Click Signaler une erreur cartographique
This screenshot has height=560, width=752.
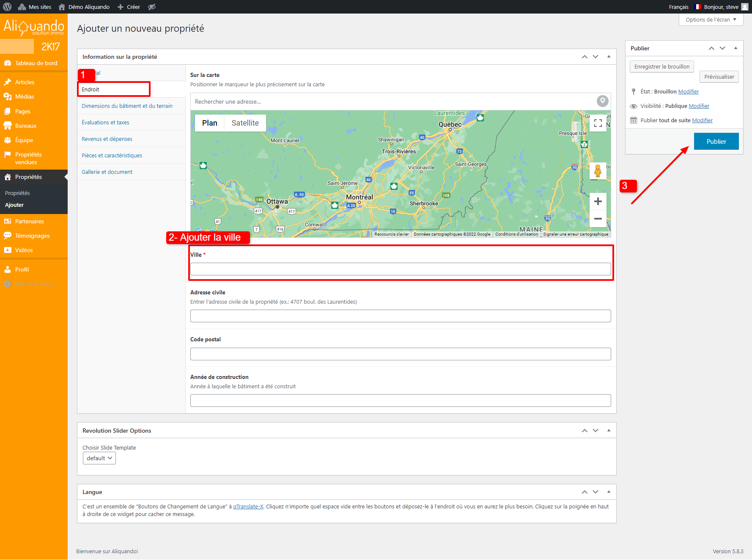click(575, 234)
